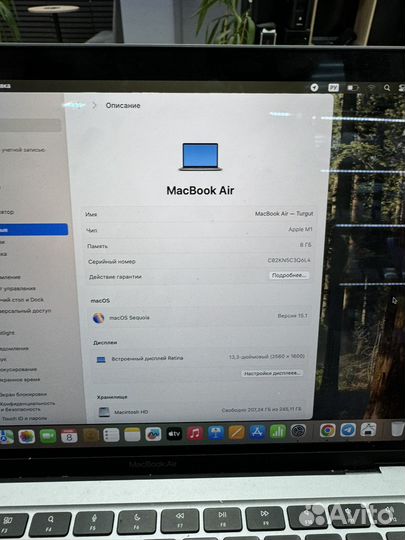Open Уведомления in sidebar
Screen dimensions: 405x540
click(x=14, y=349)
